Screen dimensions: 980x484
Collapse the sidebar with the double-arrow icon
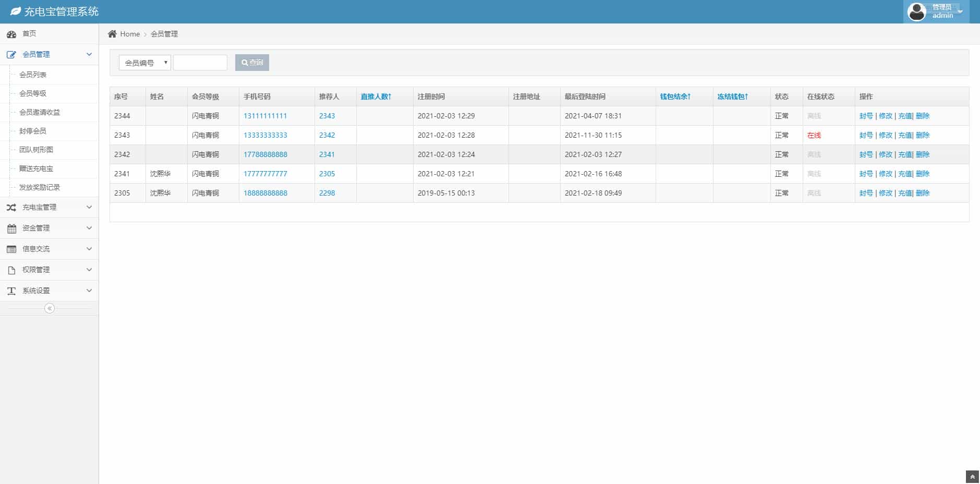pyautogui.click(x=50, y=308)
